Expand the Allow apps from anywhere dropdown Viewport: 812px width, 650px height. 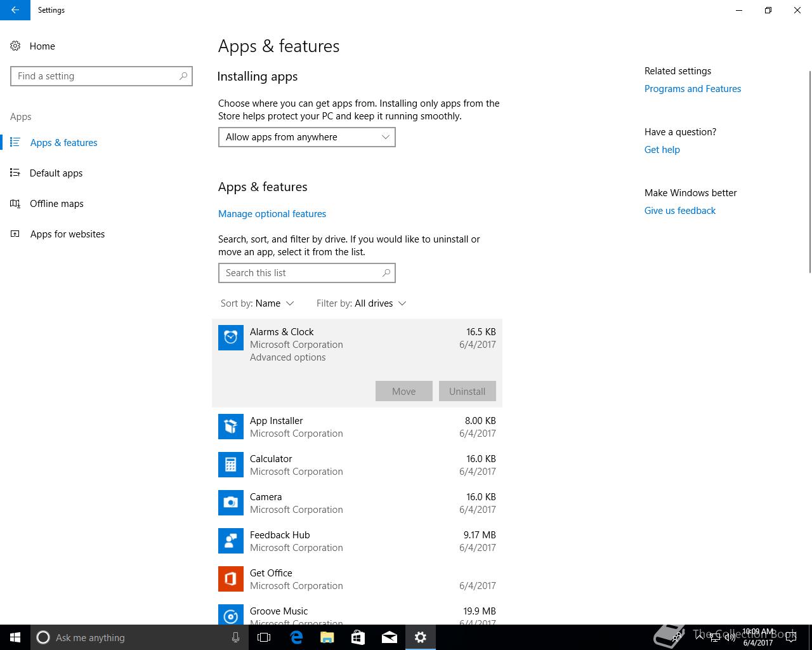point(307,137)
